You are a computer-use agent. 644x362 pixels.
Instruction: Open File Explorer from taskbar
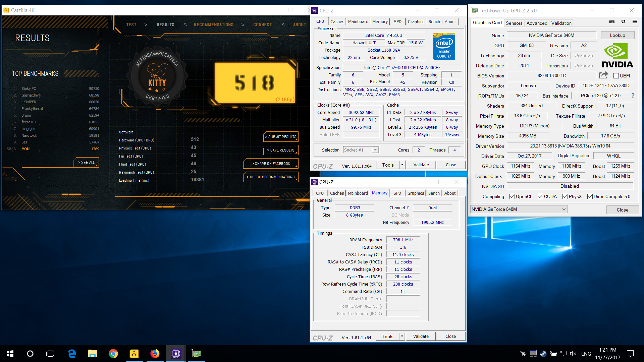93,354
